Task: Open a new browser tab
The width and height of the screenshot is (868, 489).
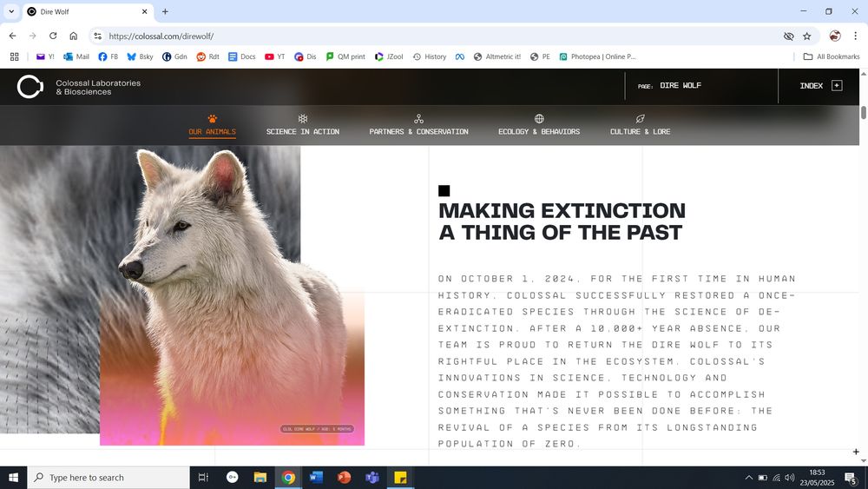Action: (x=165, y=11)
